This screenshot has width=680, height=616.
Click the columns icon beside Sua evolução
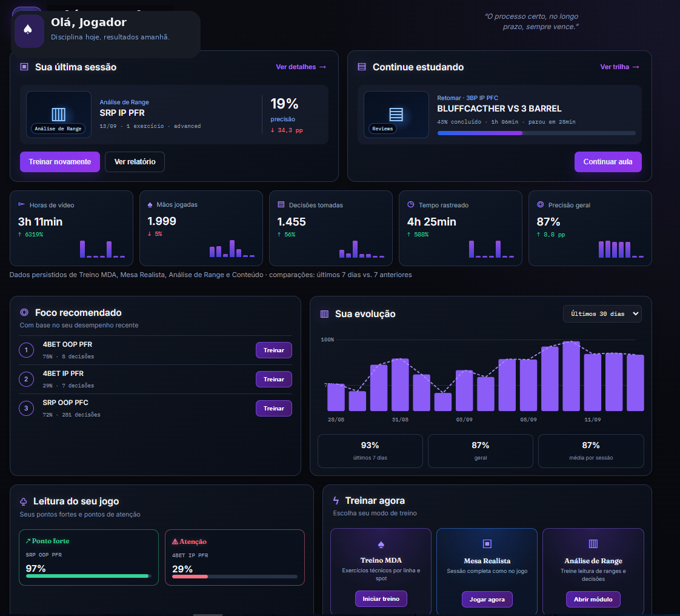(x=324, y=313)
